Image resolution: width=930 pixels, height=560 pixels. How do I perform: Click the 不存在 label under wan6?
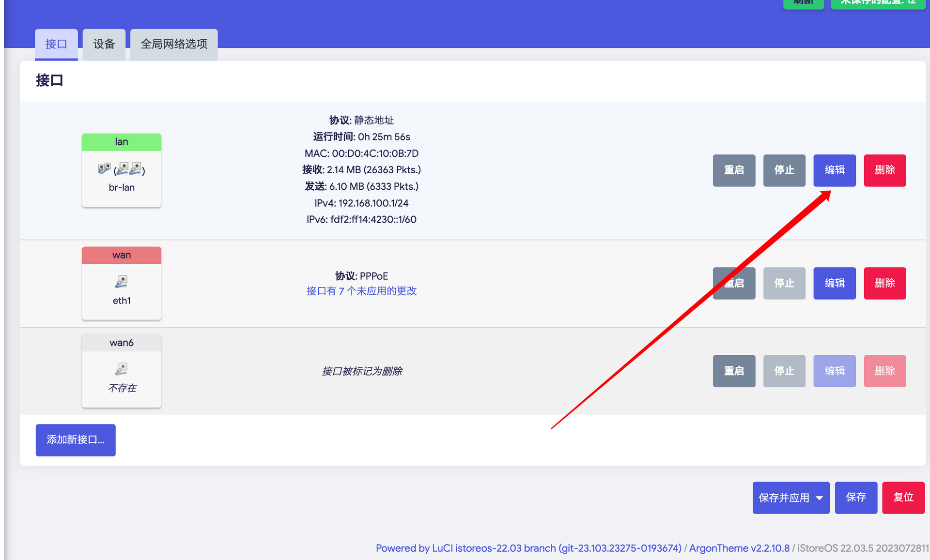pyautogui.click(x=122, y=388)
